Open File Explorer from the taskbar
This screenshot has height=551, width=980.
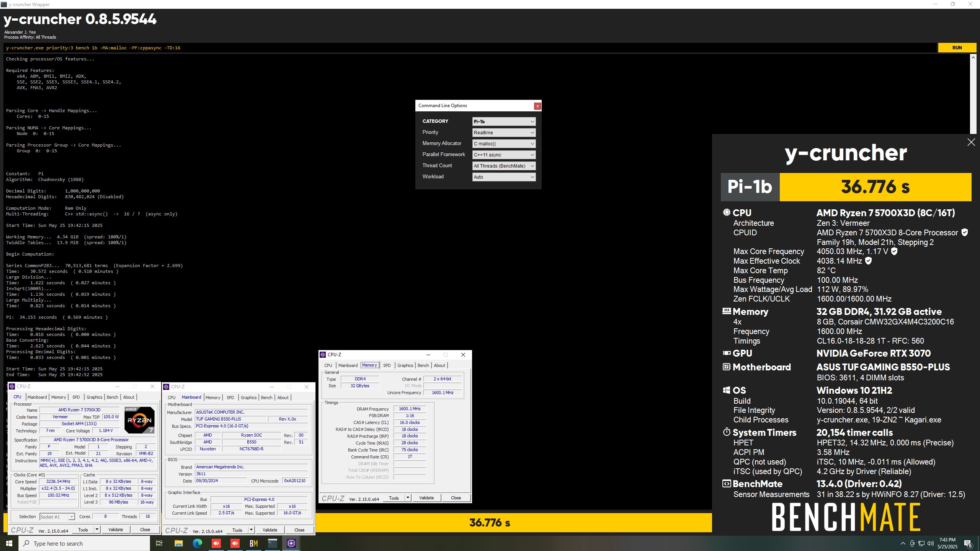(178, 543)
